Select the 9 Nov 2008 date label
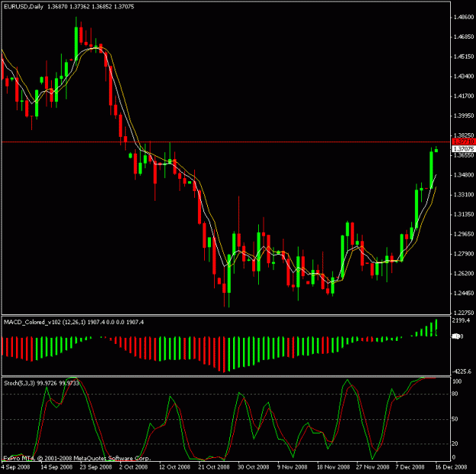Viewport: 476px width, 474px height. (x=292, y=467)
